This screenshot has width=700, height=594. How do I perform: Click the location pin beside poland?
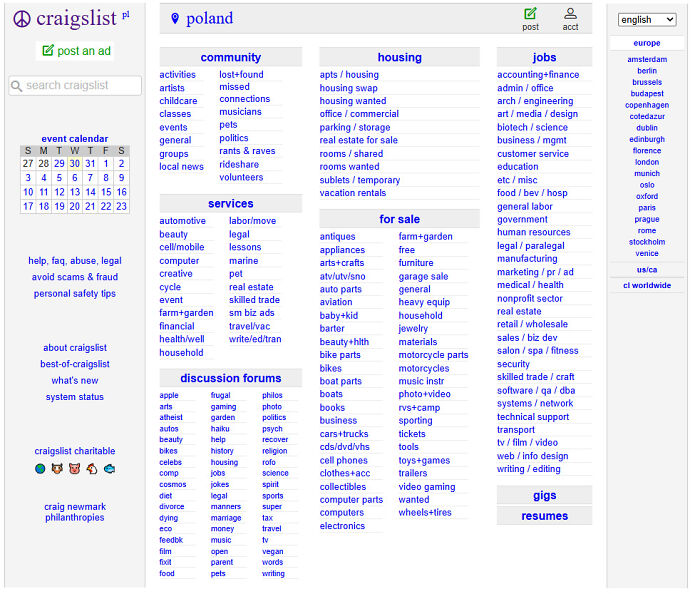(175, 19)
